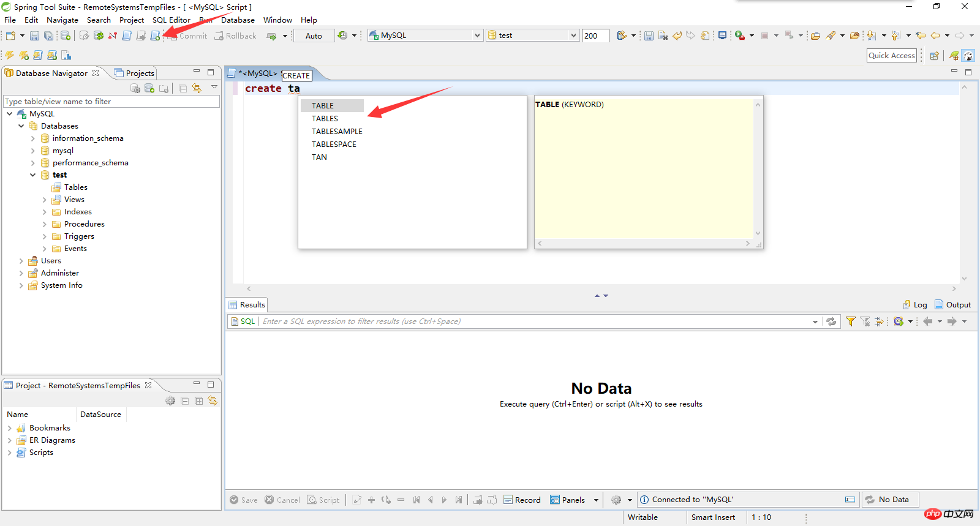The height and width of the screenshot is (526, 980).
Task: Open the Database menu
Action: tap(238, 20)
